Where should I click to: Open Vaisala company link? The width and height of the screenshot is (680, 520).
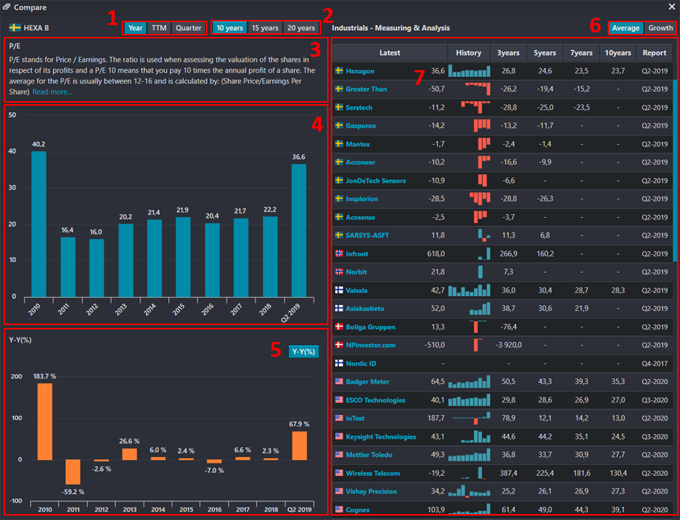pyautogui.click(x=356, y=290)
